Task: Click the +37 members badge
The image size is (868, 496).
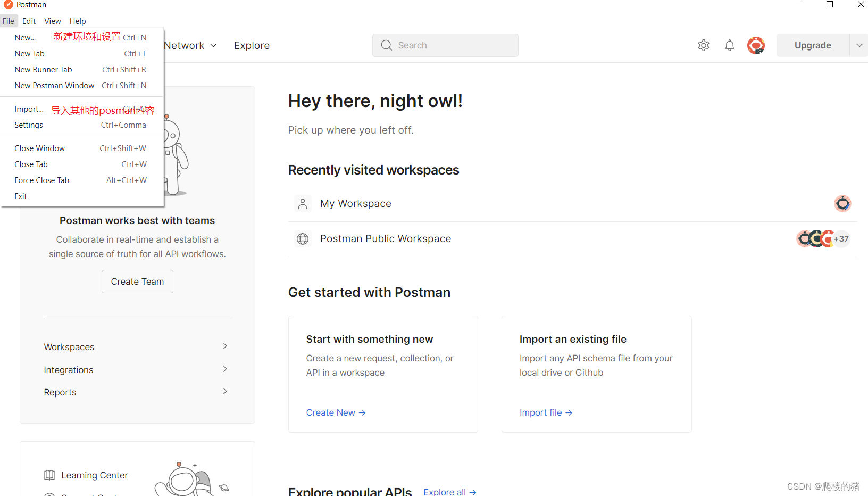Action: pyautogui.click(x=841, y=239)
